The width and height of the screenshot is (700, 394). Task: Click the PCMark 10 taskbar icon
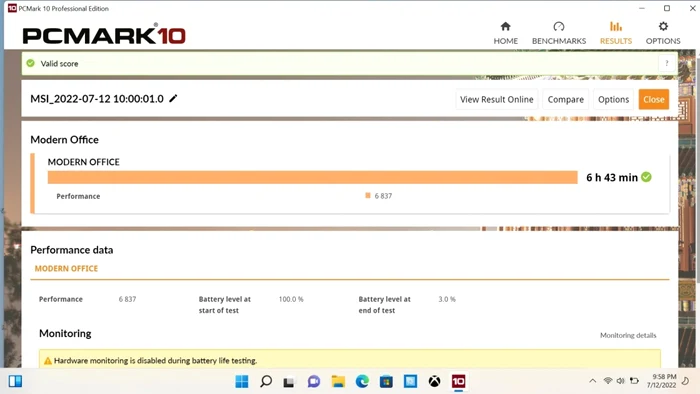pyautogui.click(x=458, y=381)
